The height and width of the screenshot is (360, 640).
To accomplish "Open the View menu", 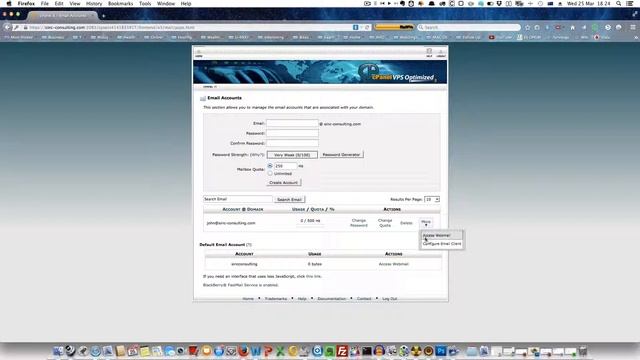I will click(75, 4).
